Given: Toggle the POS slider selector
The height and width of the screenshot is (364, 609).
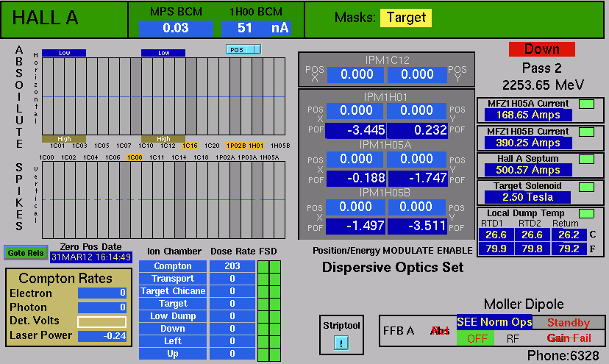Looking at the screenshot, I should click(243, 49).
